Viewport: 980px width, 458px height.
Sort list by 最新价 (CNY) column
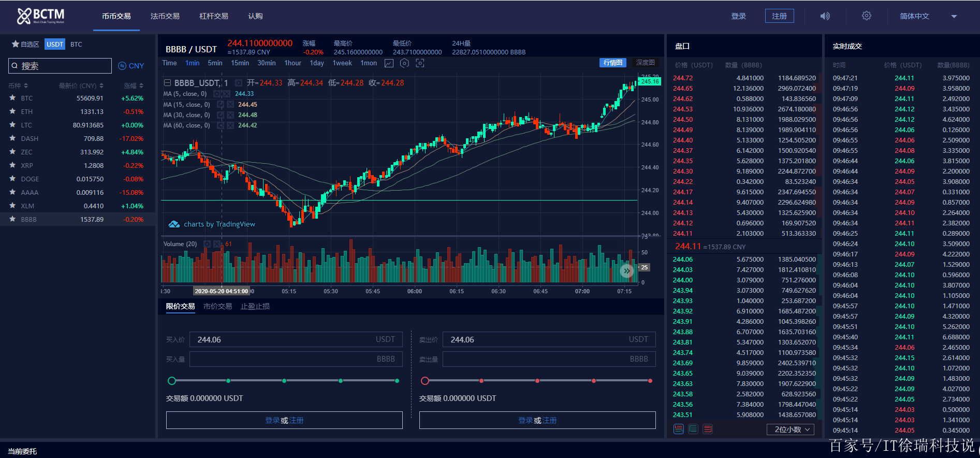pos(81,85)
